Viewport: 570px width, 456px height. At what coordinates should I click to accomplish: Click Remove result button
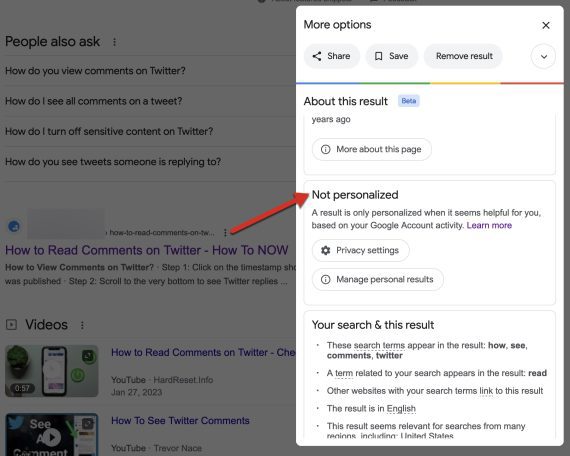coord(463,56)
